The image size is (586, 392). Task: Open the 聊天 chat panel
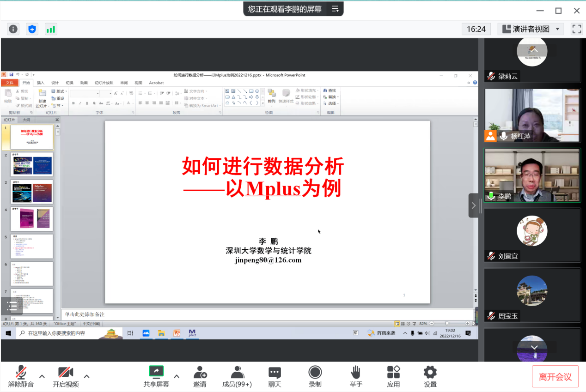(x=275, y=376)
